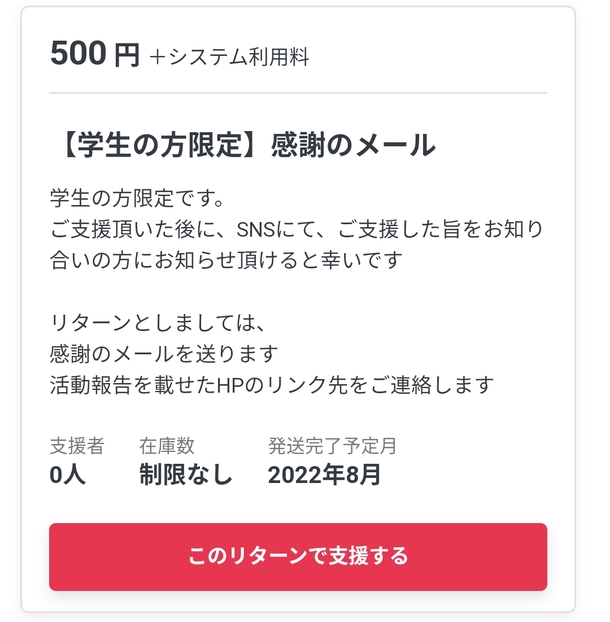610x622 pixels.
Task: Click the このリターンで支援する button
Action: coord(298,556)
